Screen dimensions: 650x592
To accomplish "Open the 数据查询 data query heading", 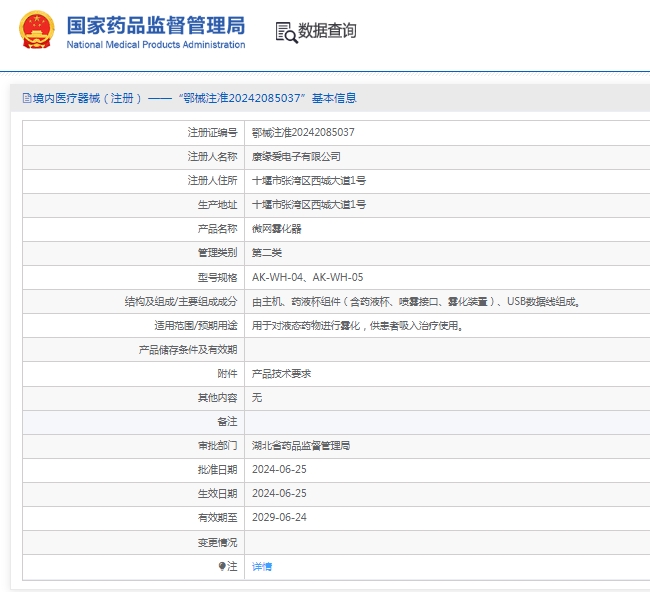I will [327, 31].
